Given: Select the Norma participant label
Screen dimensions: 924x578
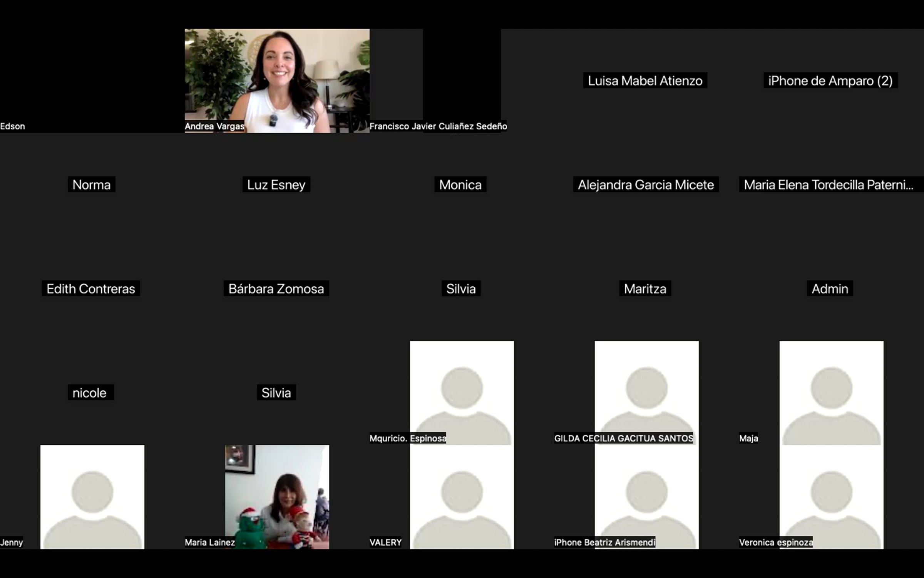Looking at the screenshot, I should click(x=92, y=185).
